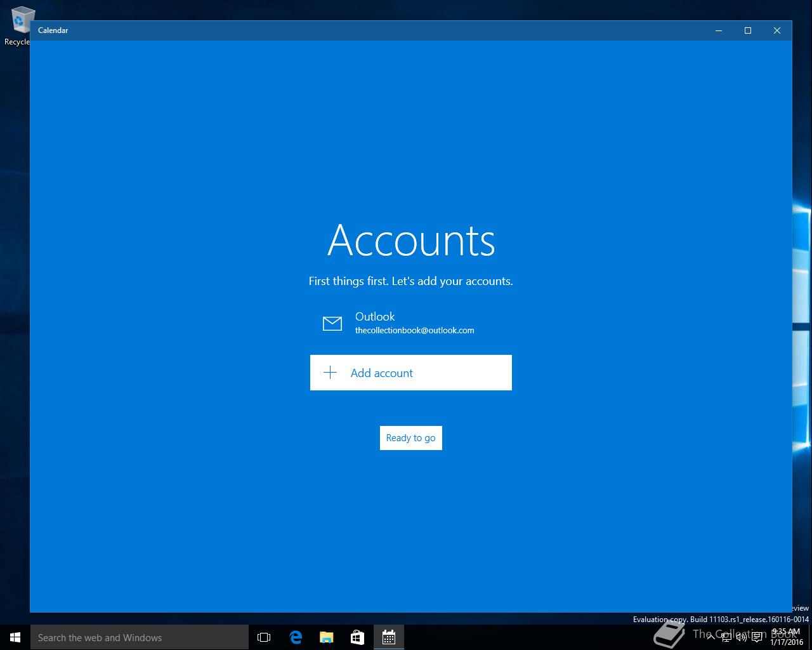Image resolution: width=812 pixels, height=650 pixels.
Task: Launch Microsoft Edge from the taskbar
Action: pos(296,637)
